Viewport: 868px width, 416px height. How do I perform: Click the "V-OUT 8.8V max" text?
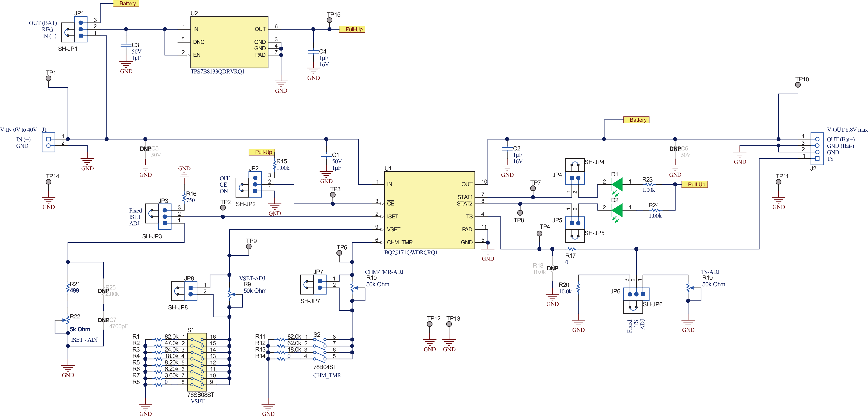[x=847, y=130]
